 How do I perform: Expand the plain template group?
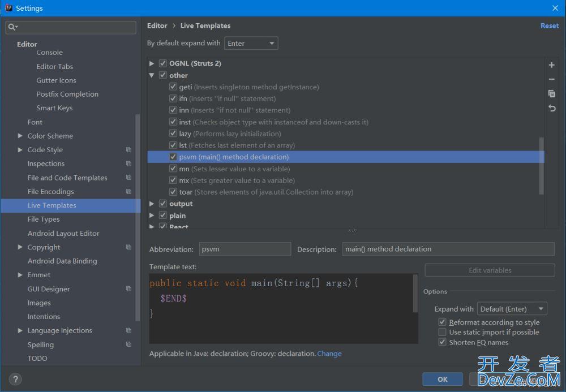tap(152, 216)
